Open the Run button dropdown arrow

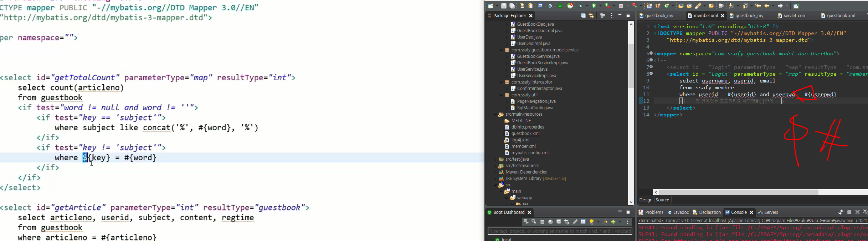(x=600, y=6)
